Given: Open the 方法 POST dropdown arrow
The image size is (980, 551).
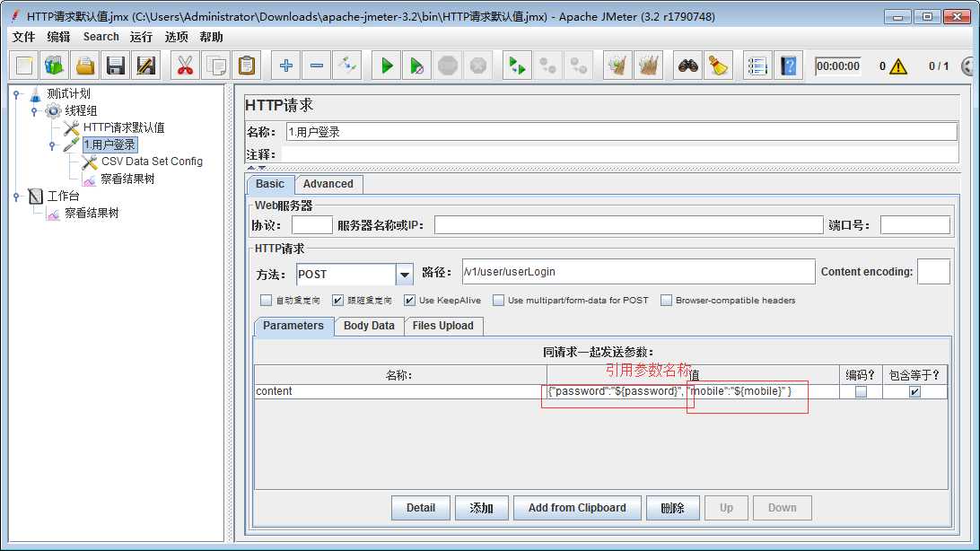Looking at the screenshot, I should click(x=405, y=275).
